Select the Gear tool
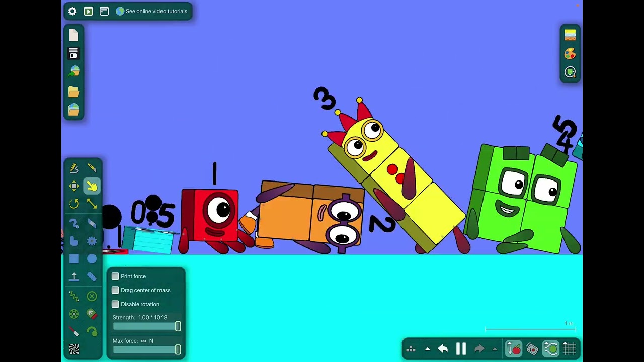This screenshot has width=644, height=362. [92, 241]
